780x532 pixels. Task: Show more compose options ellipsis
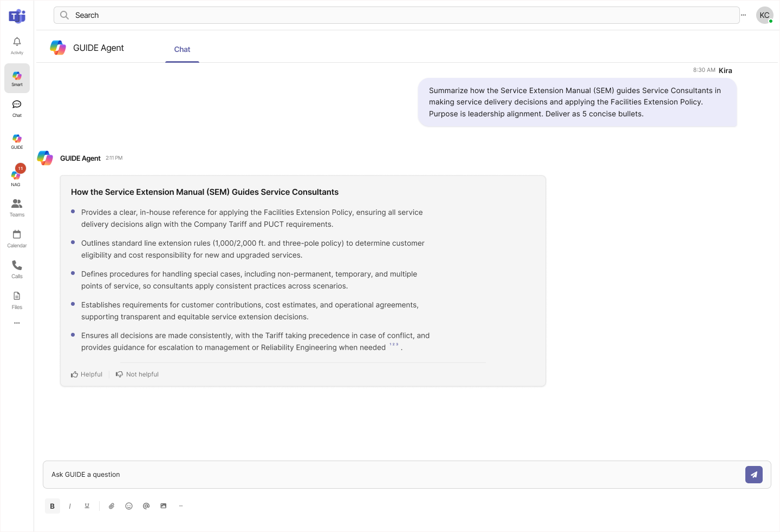tap(181, 506)
